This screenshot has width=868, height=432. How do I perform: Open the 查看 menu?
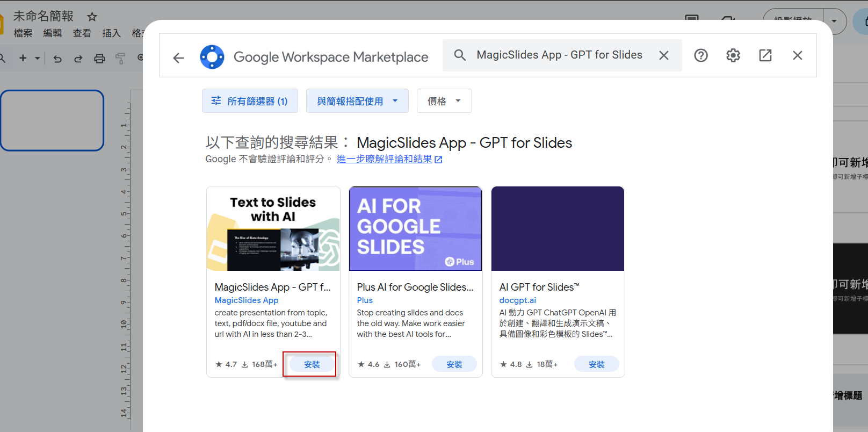(82, 33)
